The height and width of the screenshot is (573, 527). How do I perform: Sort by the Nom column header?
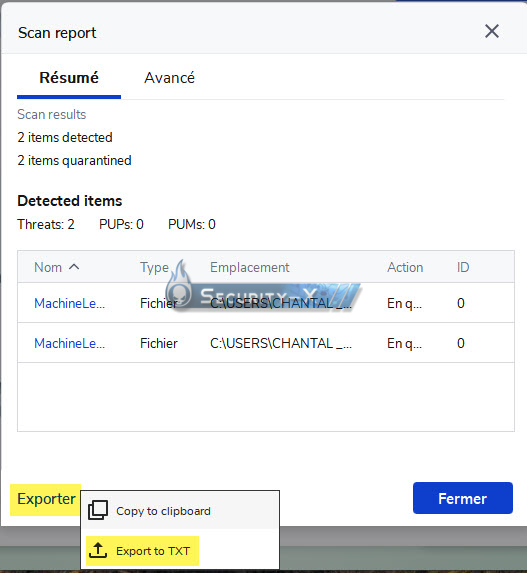[48, 267]
